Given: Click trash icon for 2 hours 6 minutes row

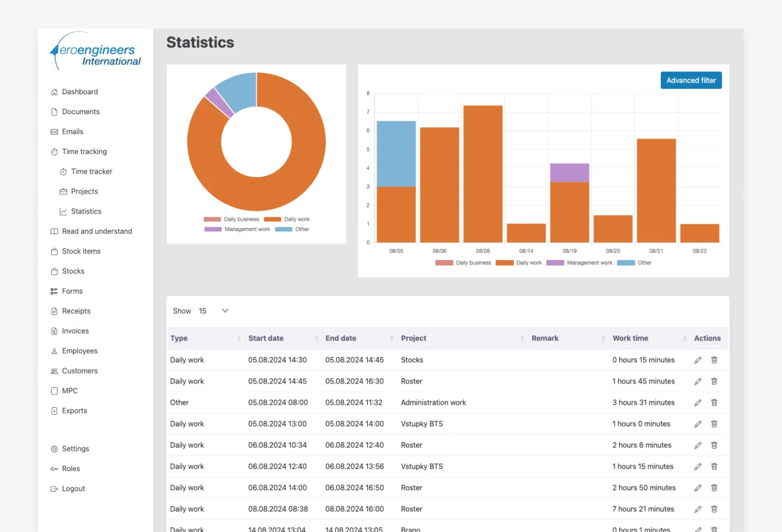Looking at the screenshot, I should pos(714,445).
